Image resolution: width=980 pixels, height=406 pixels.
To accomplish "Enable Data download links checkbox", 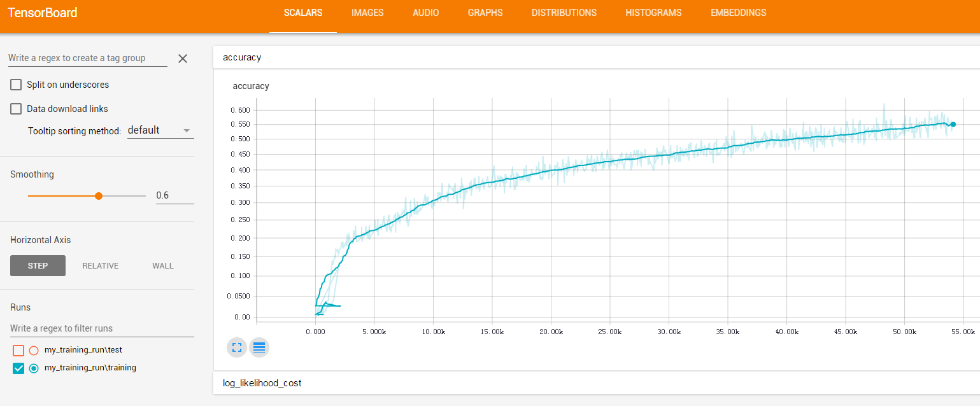I will 16,109.
